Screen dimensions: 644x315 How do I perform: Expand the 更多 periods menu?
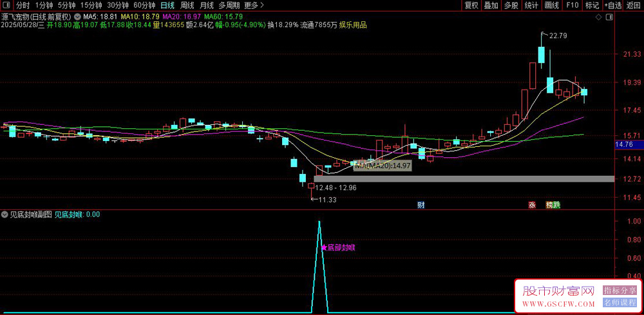(x=254, y=5)
